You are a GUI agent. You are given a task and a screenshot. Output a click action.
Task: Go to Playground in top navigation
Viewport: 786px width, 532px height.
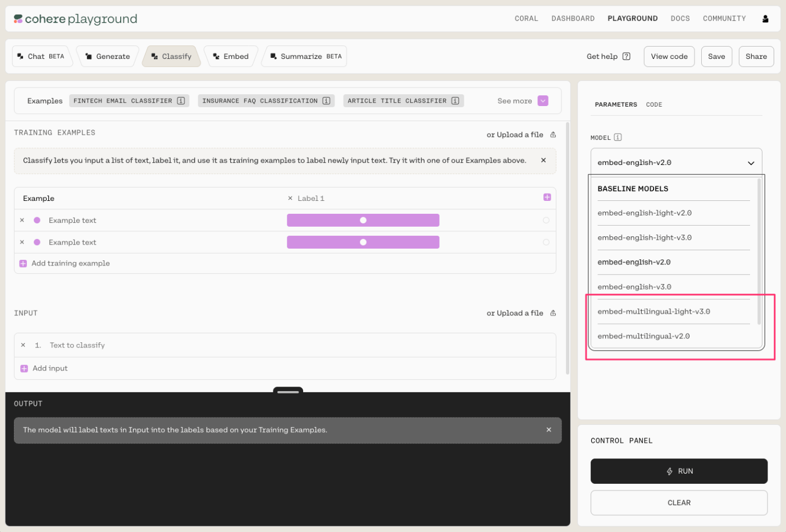click(632, 19)
